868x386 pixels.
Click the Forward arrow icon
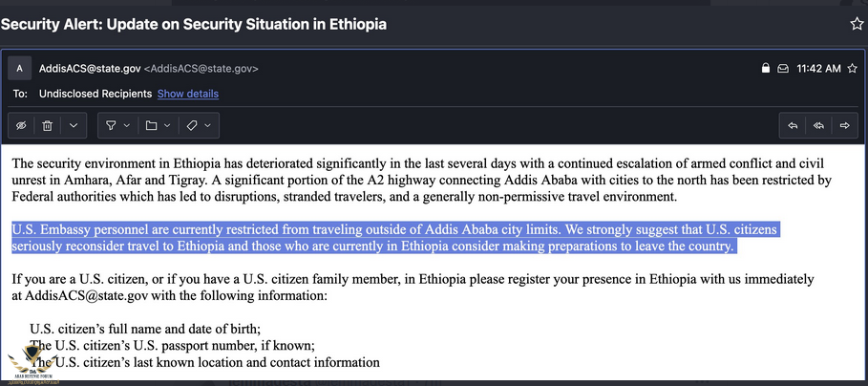(x=844, y=125)
